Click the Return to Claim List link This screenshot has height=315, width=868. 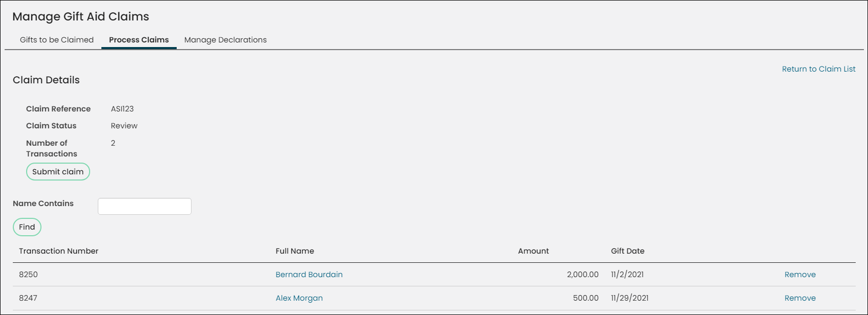tap(818, 69)
